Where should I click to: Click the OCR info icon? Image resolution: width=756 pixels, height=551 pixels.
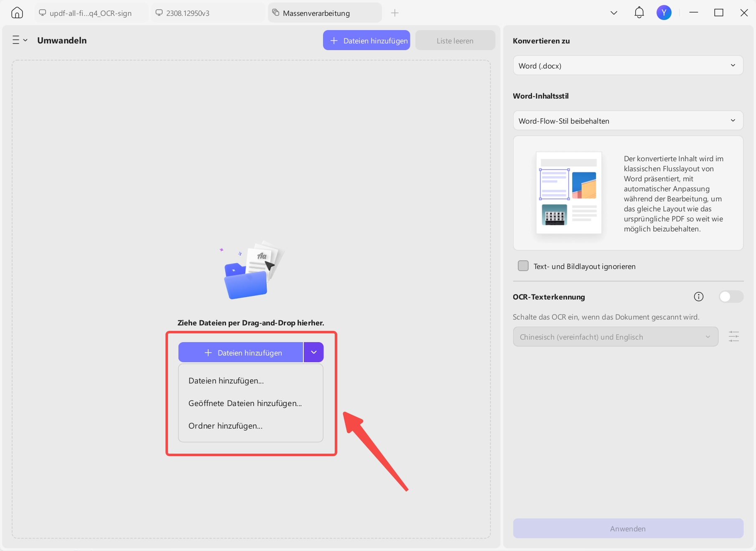(x=699, y=297)
